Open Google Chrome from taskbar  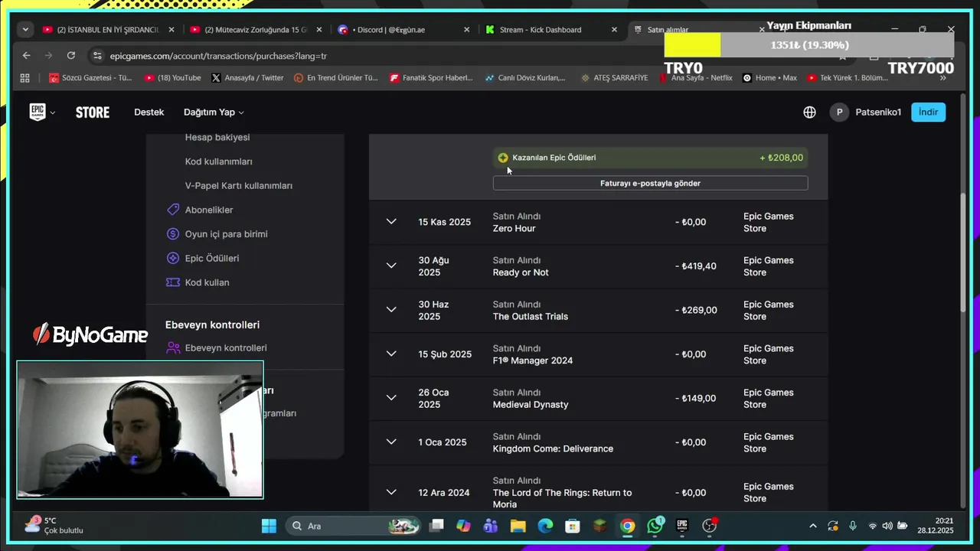628,526
